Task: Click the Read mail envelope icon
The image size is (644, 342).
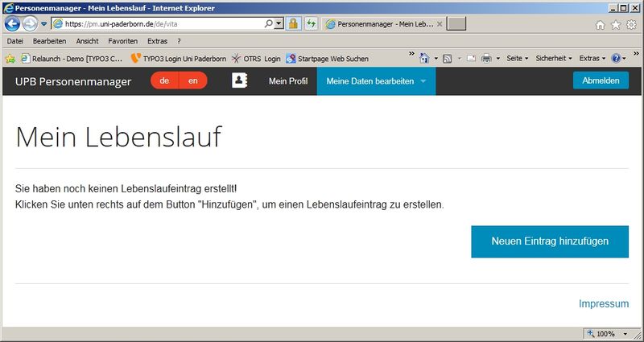Action: pos(471,58)
